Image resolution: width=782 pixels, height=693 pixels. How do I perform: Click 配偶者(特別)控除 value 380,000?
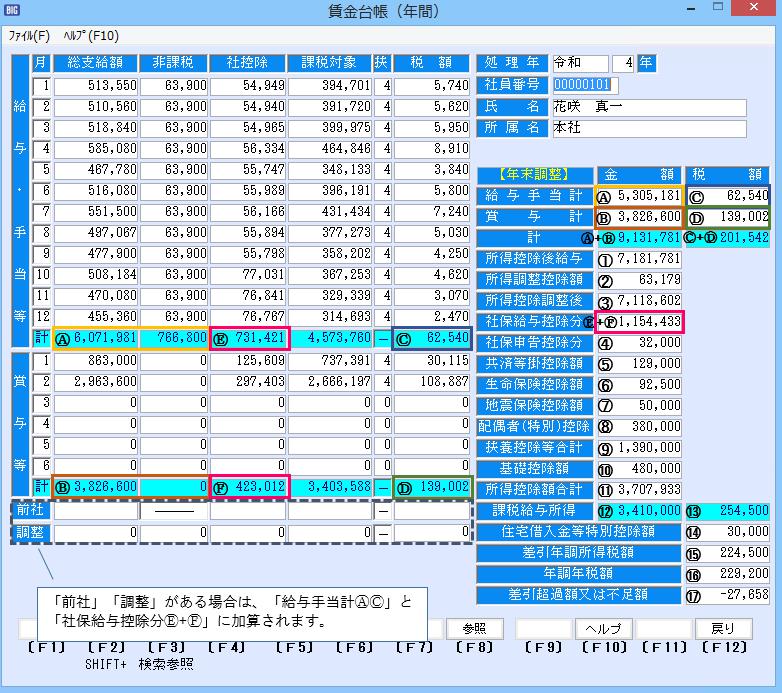pos(639,426)
